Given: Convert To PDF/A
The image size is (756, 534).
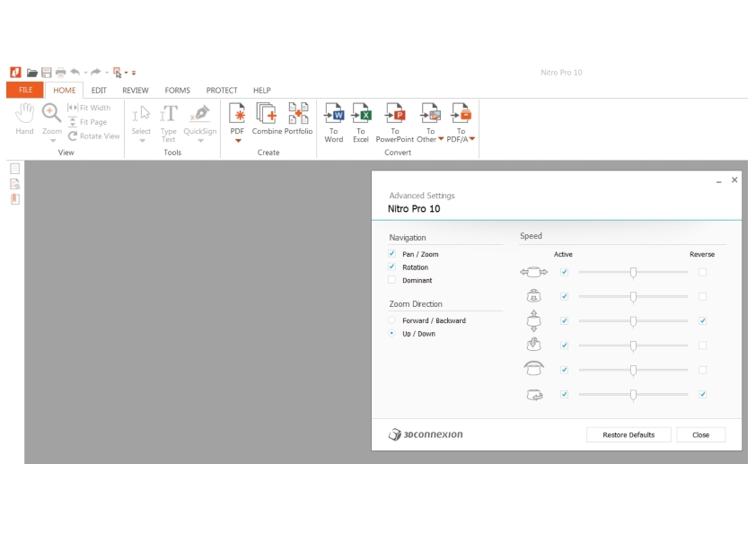Looking at the screenshot, I should pos(461,122).
